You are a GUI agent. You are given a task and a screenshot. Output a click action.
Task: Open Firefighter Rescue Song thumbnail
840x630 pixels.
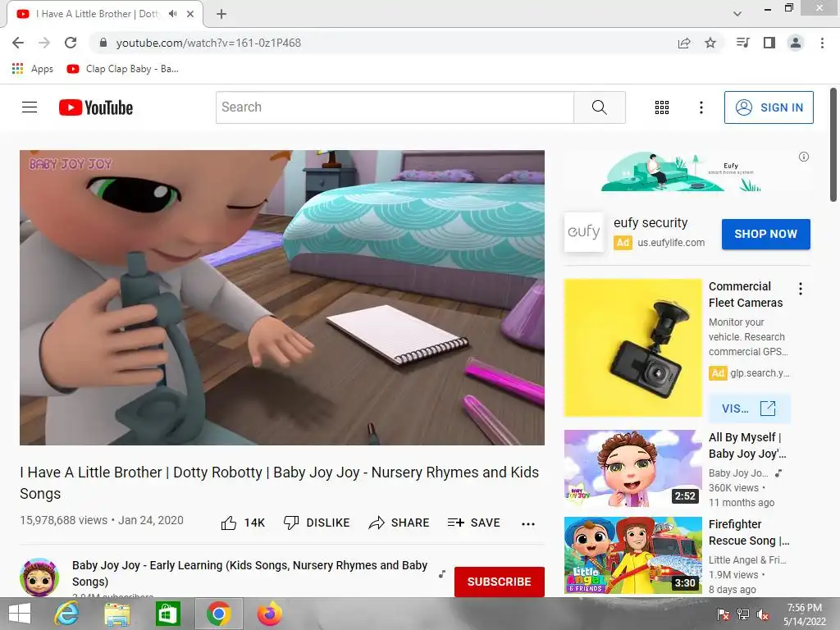pos(632,555)
